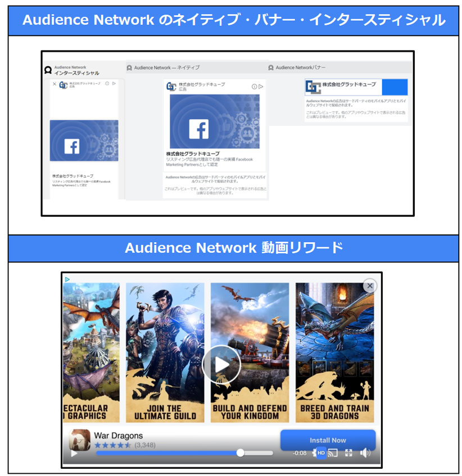Image resolution: width=462 pixels, height=476 pixels.
Task: Select the Audience Network ネイティブ header
Action: click(167, 67)
